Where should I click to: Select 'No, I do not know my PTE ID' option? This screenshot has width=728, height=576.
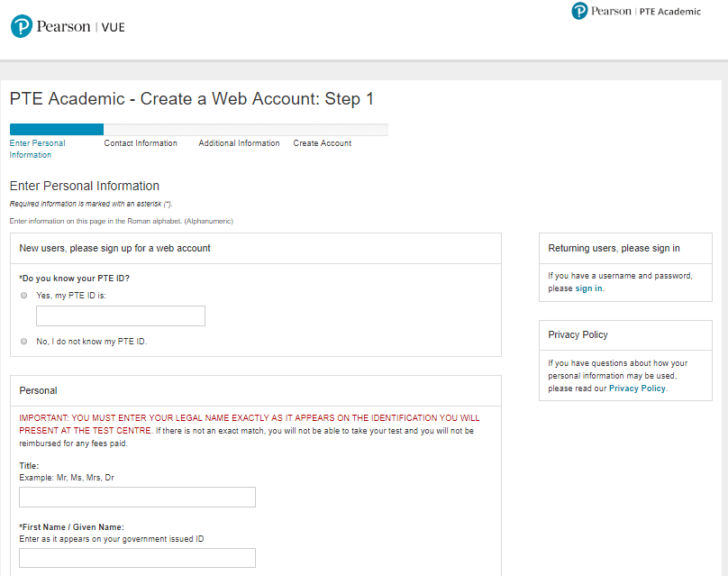coord(23,342)
